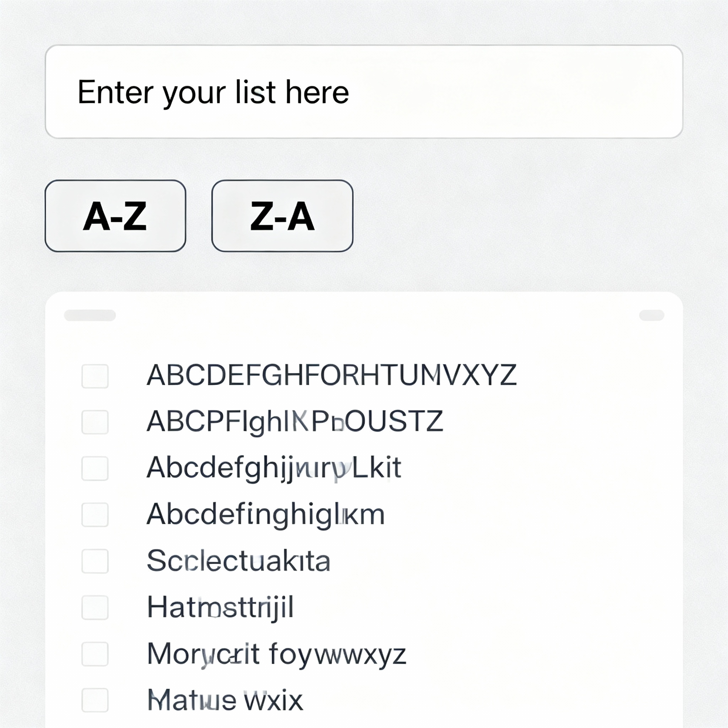Check the Hatmsttrijil item checkbox
The image size is (728, 728).
[95, 607]
